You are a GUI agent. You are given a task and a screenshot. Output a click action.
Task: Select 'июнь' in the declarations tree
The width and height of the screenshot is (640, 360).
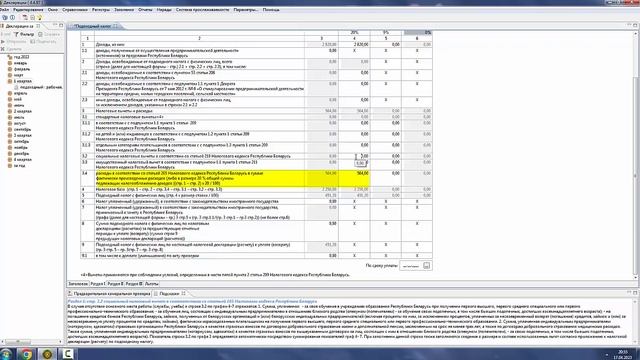[x=19, y=105]
